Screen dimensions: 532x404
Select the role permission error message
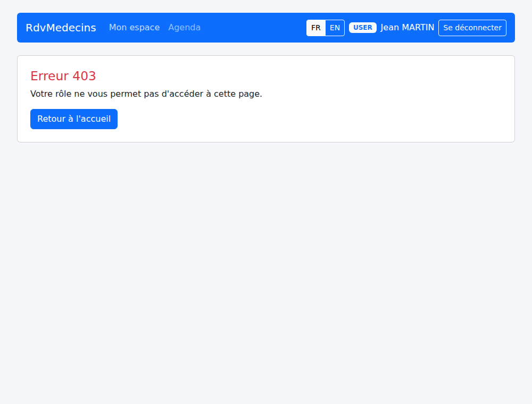pos(146,94)
